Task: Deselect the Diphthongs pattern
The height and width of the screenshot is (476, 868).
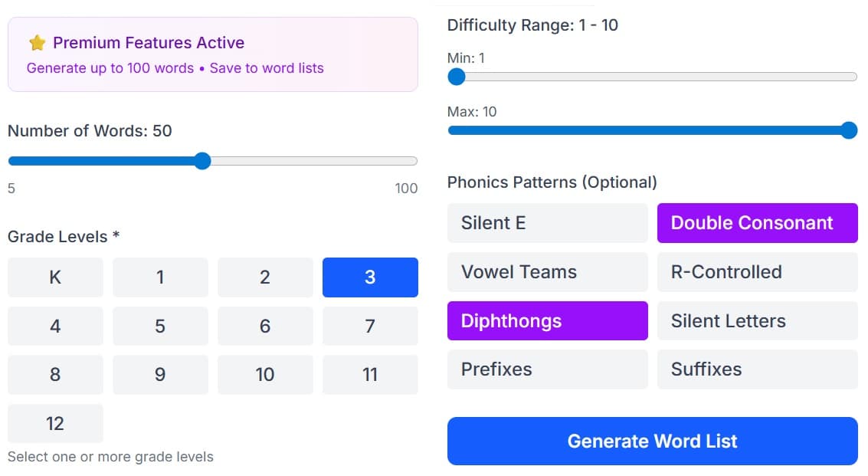Action: click(547, 320)
